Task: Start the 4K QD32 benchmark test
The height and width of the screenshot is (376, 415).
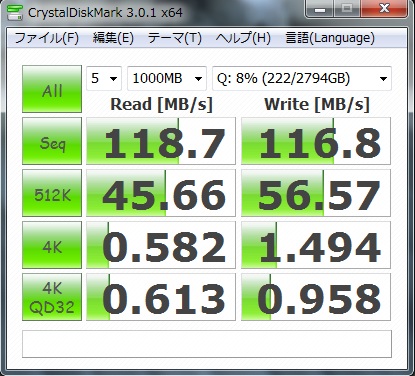Action: point(52,297)
